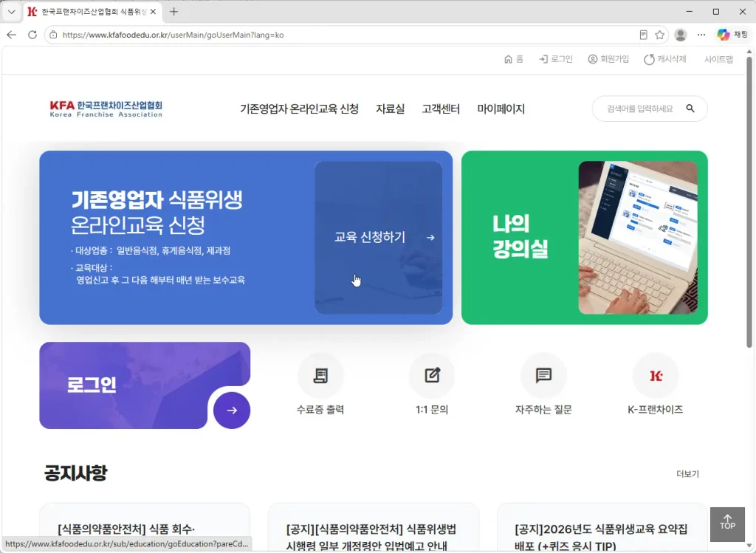756x553 pixels.
Task: Open 사이트맵 link
Action: [718, 59]
